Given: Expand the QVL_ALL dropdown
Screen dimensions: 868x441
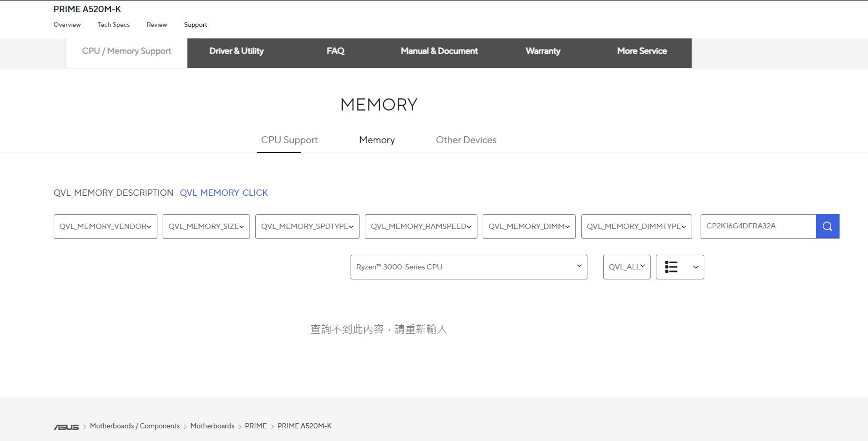Looking at the screenshot, I should 626,267.
